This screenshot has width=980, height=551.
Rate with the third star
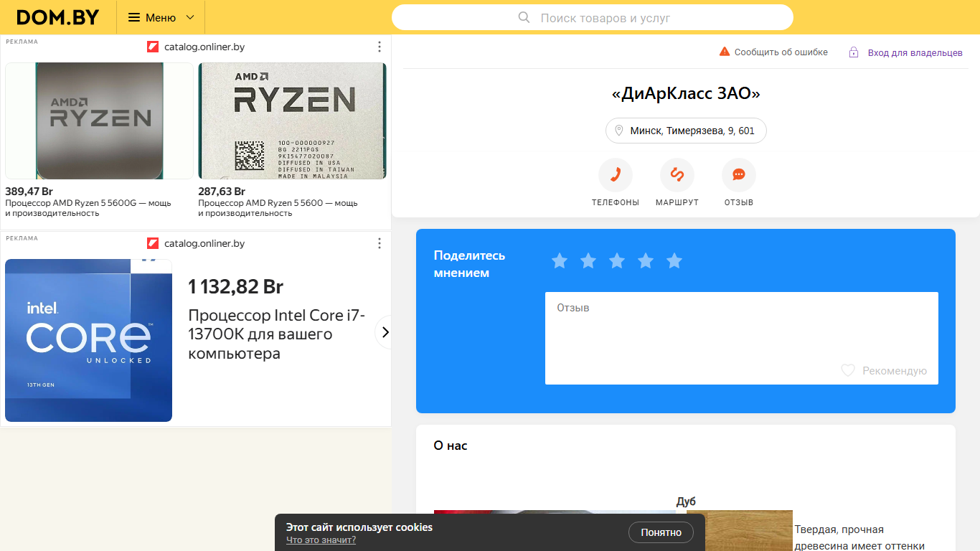coord(617,261)
